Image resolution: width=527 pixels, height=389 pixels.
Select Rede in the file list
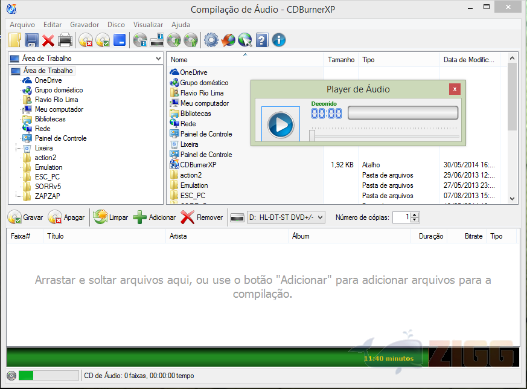pos(188,124)
